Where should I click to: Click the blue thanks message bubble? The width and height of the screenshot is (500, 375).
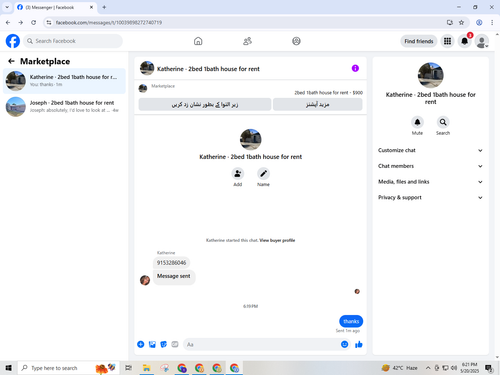351,321
